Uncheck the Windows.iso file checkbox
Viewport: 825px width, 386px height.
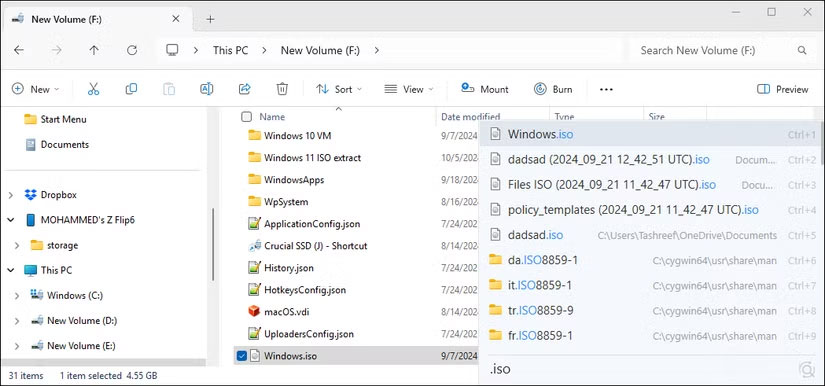(x=242, y=356)
